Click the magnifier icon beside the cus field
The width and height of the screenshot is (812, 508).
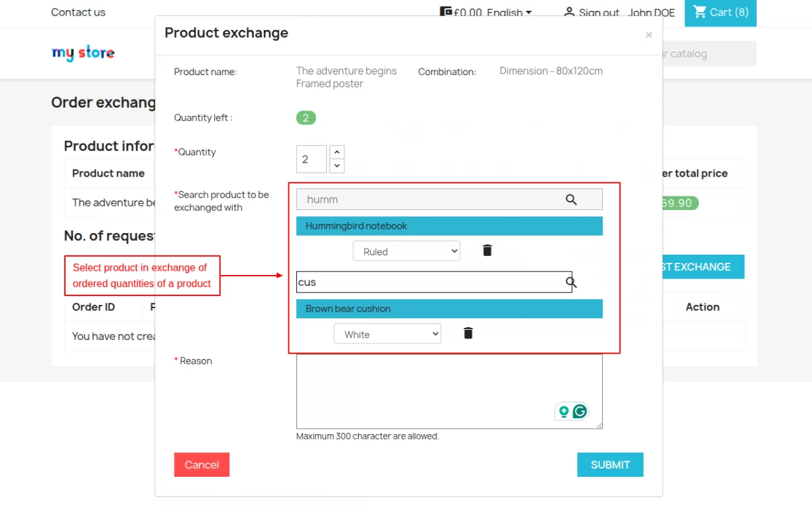coord(570,282)
